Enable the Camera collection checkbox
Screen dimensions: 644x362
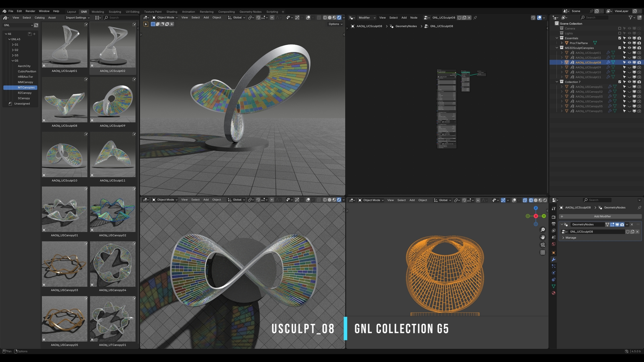point(620,28)
